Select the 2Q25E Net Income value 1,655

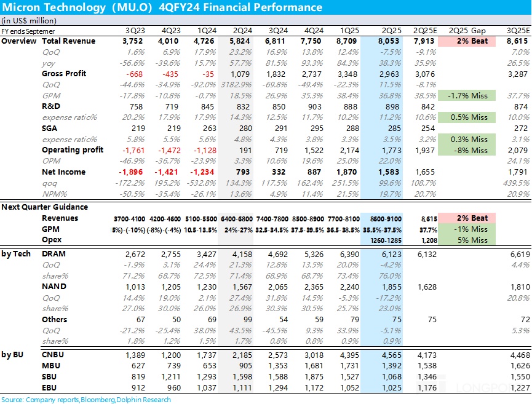point(425,172)
